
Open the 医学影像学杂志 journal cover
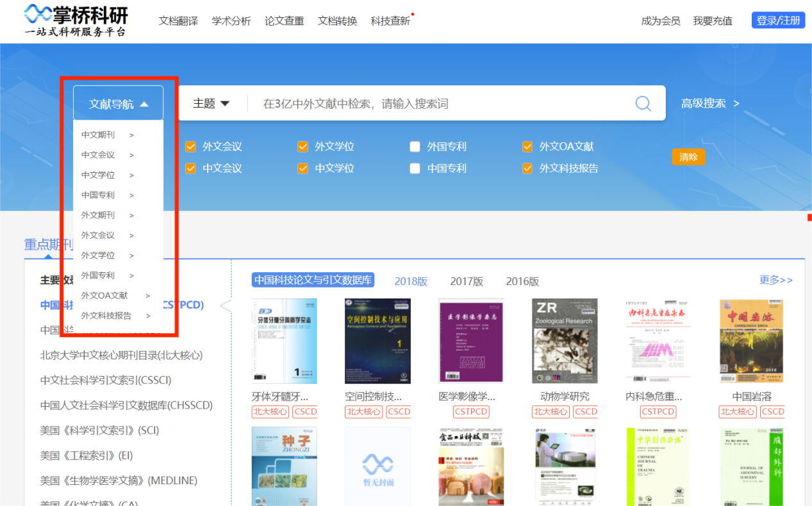click(x=471, y=341)
